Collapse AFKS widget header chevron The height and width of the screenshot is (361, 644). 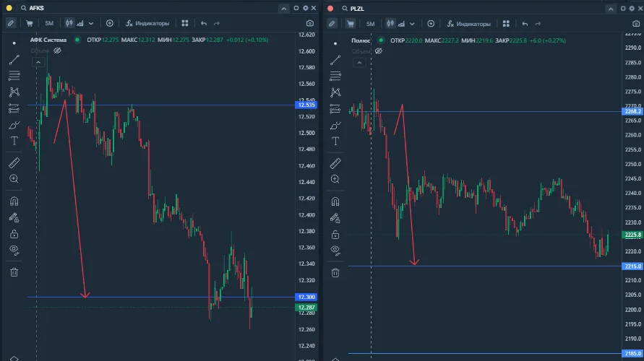coord(284,8)
